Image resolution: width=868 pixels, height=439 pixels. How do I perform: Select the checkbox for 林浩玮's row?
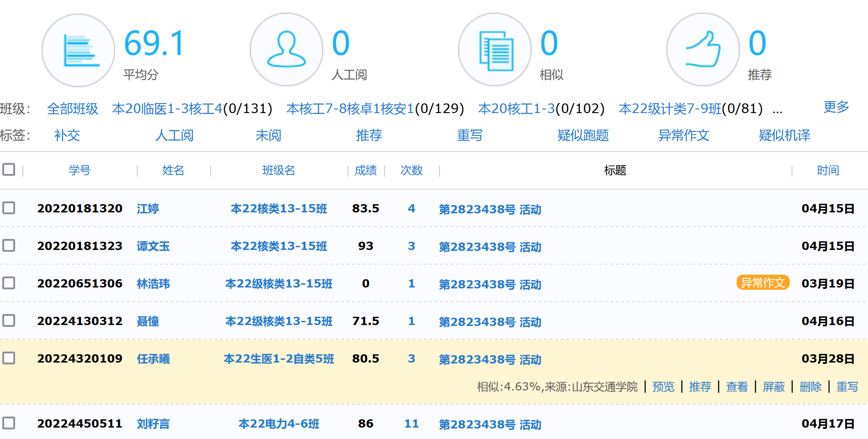tap(9, 283)
